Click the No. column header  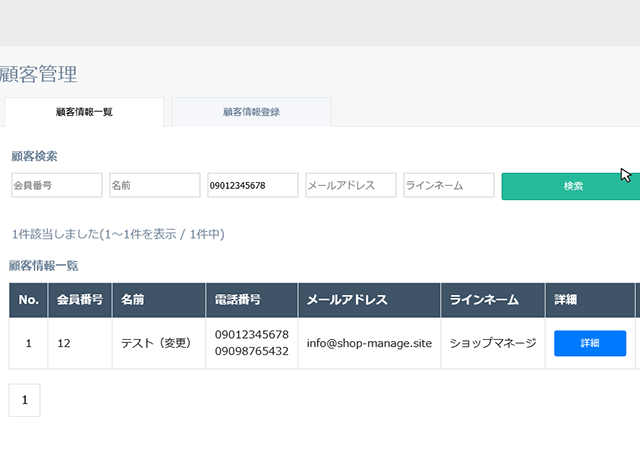tap(29, 300)
